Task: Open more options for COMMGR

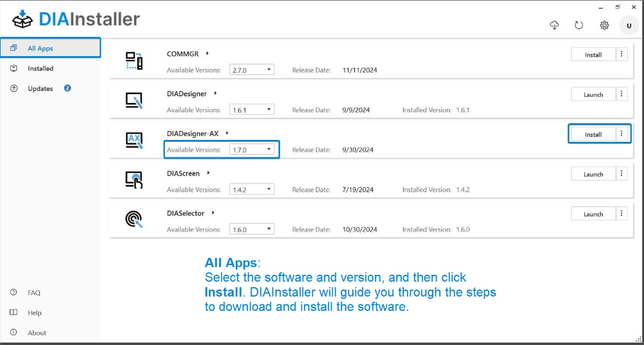Action: tap(622, 54)
